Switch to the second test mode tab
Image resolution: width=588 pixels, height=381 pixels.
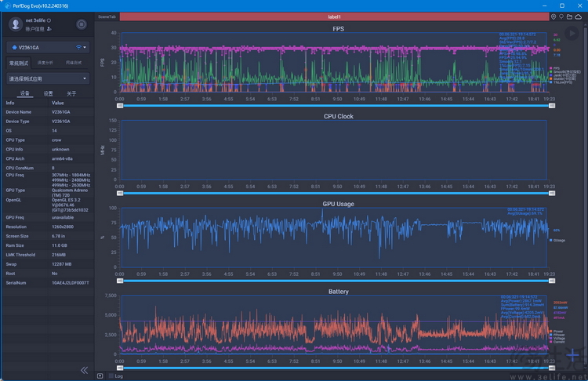tap(45, 63)
